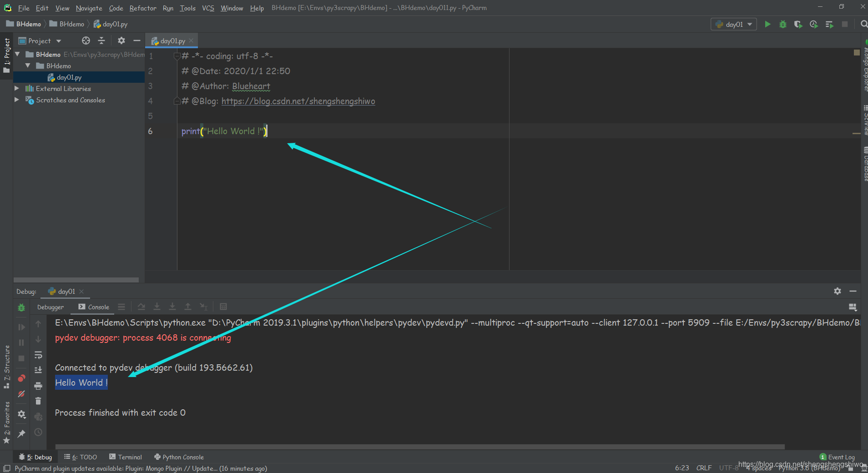Open the day01 run configuration dropdown
This screenshot has width=868, height=473.
(x=734, y=24)
